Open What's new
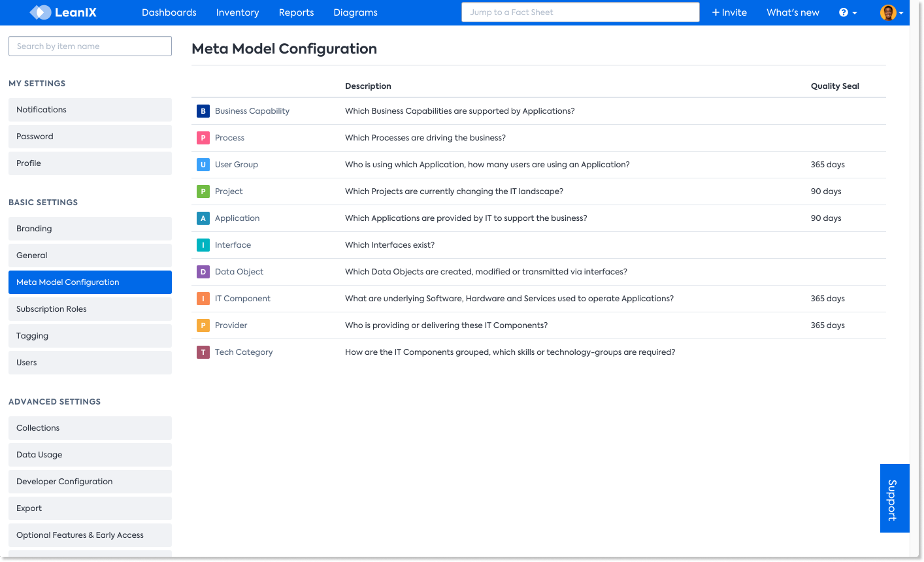 point(793,12)
